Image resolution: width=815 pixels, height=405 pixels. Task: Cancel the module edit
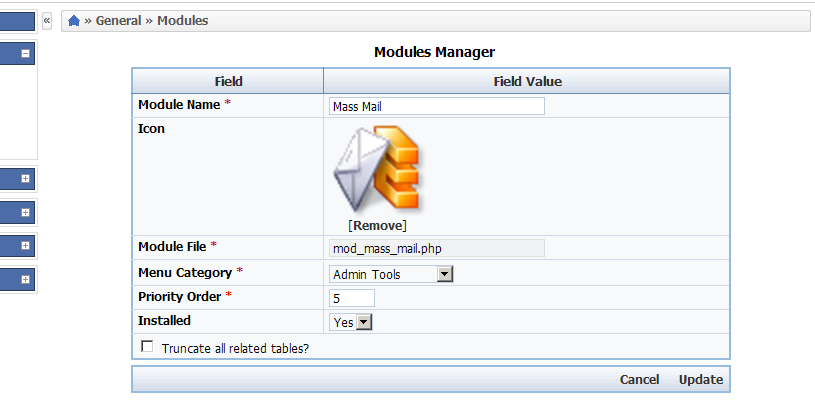(639, 380)
